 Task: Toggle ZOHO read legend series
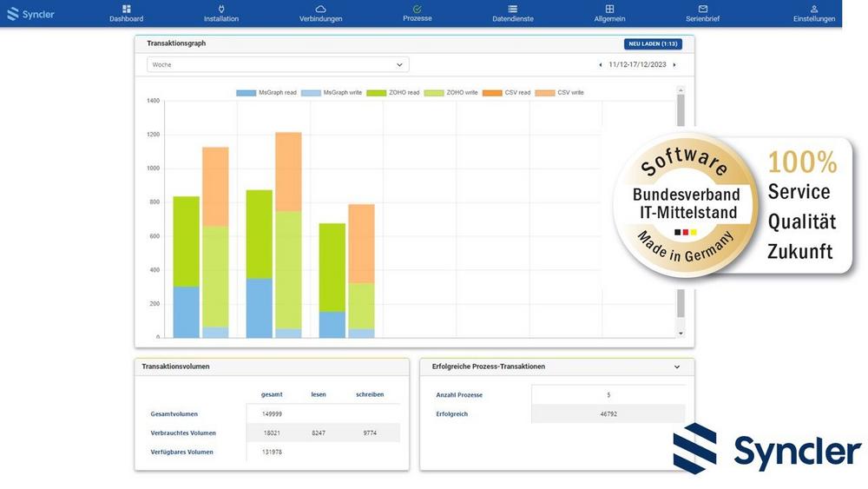[393, 92]
